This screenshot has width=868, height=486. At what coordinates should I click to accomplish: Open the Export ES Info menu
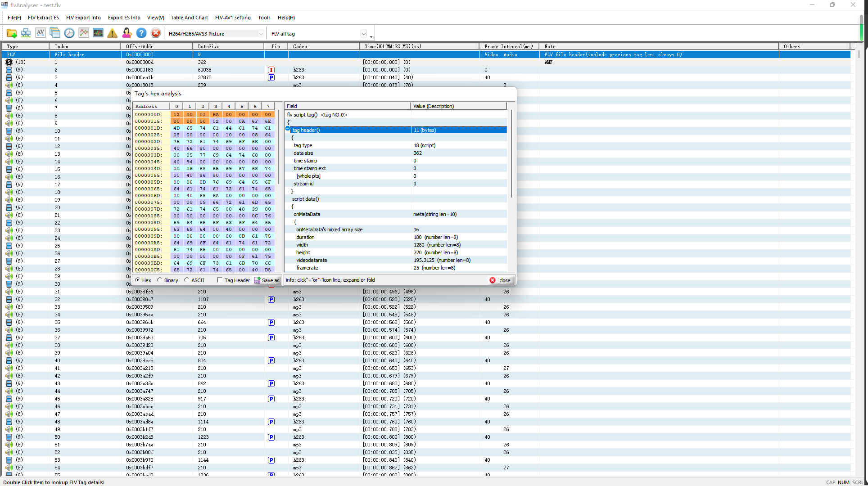point(124,18)
